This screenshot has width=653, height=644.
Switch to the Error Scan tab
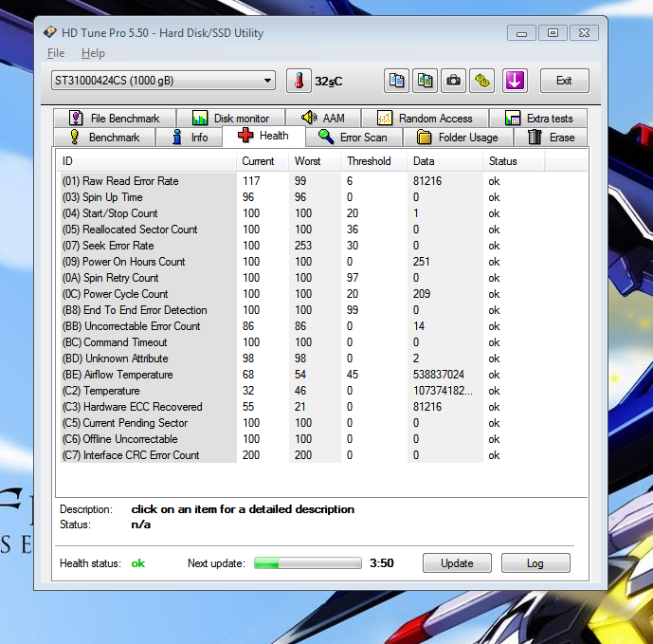coord(354,138)
